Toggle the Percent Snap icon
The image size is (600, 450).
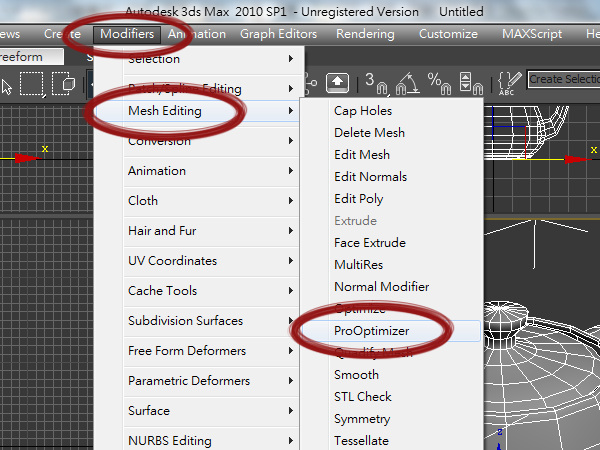[x=440, y=83]
